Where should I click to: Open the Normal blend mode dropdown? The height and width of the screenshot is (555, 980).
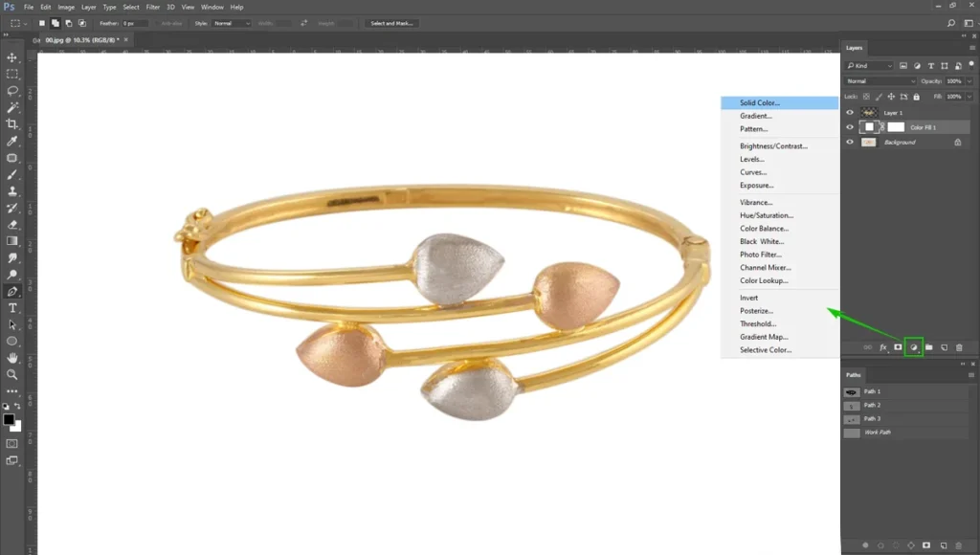click(x=880, y=81)
